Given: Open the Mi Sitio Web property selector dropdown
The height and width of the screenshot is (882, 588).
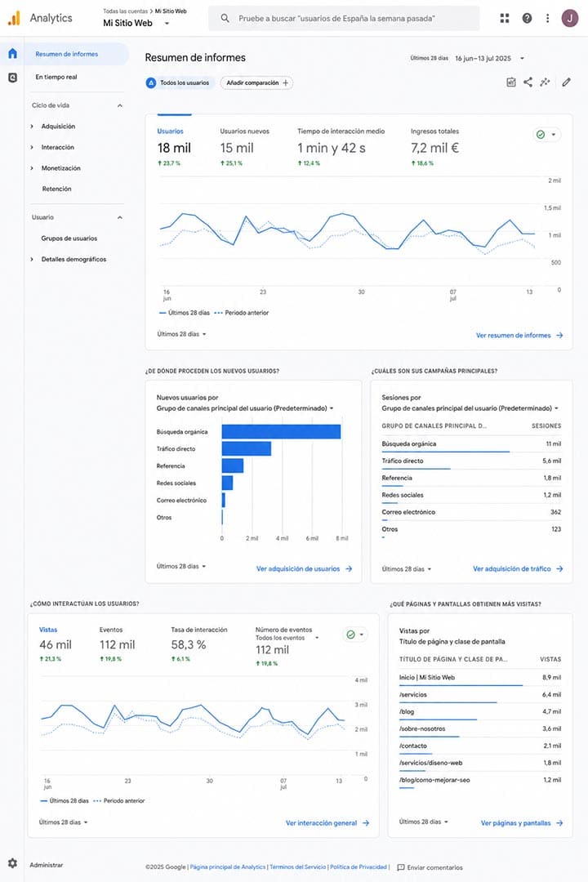Looking at the screenshot, I should pyautogui.click(x=136, y=23).
